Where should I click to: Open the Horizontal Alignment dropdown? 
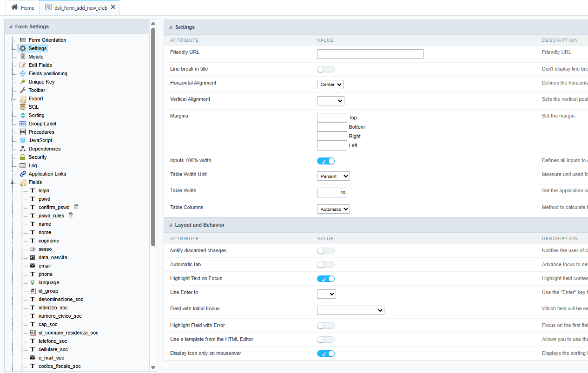coord(330,85)
